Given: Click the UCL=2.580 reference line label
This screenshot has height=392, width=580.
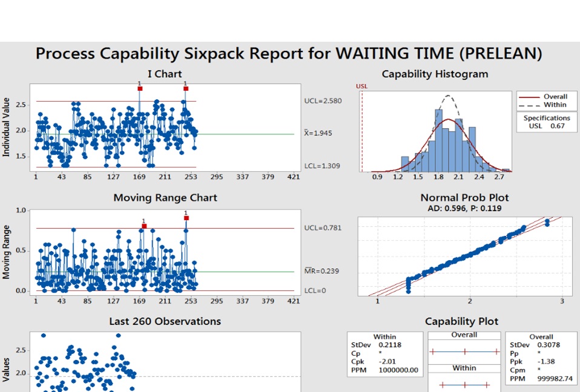Looking at the screenshot, I should click(321, 101).
